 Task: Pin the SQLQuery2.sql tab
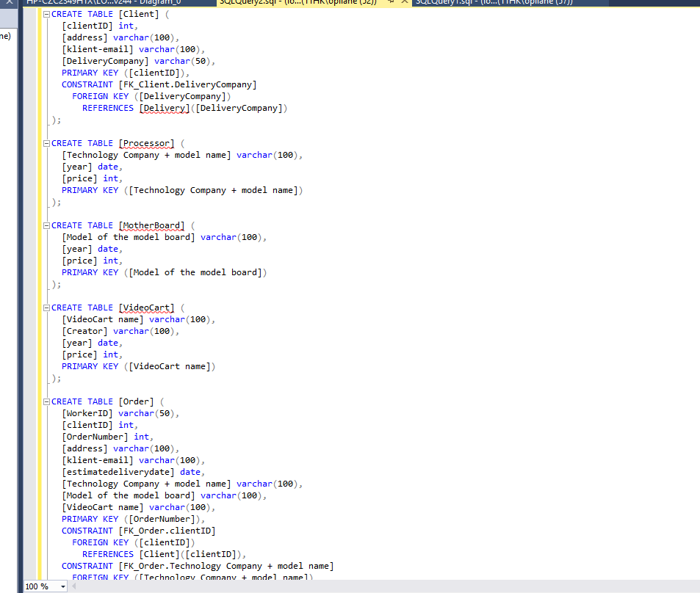click(x=392, y=2)
